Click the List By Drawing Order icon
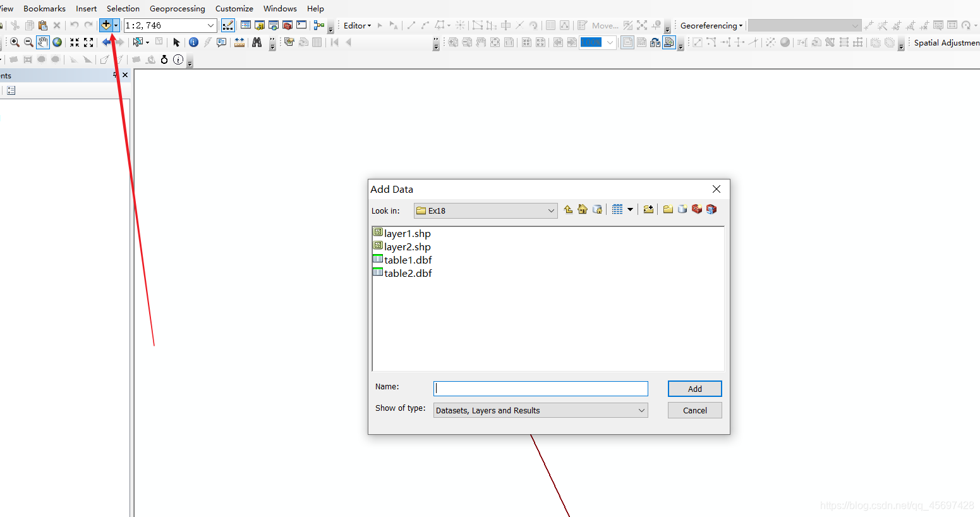Image resolution: width=980 pixels, height=517 pixels. tap(11, 90)
